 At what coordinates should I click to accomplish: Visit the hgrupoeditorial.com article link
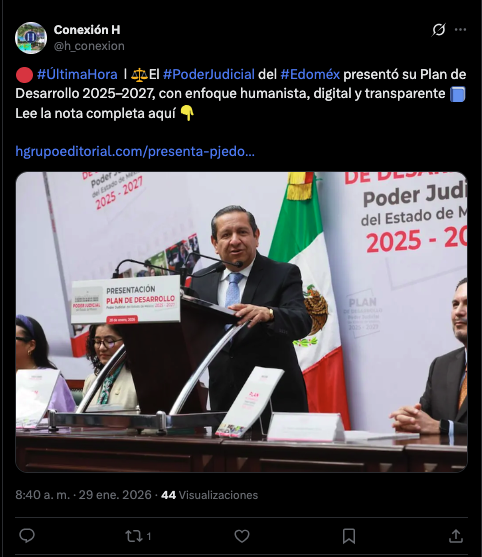pos(135,152)
